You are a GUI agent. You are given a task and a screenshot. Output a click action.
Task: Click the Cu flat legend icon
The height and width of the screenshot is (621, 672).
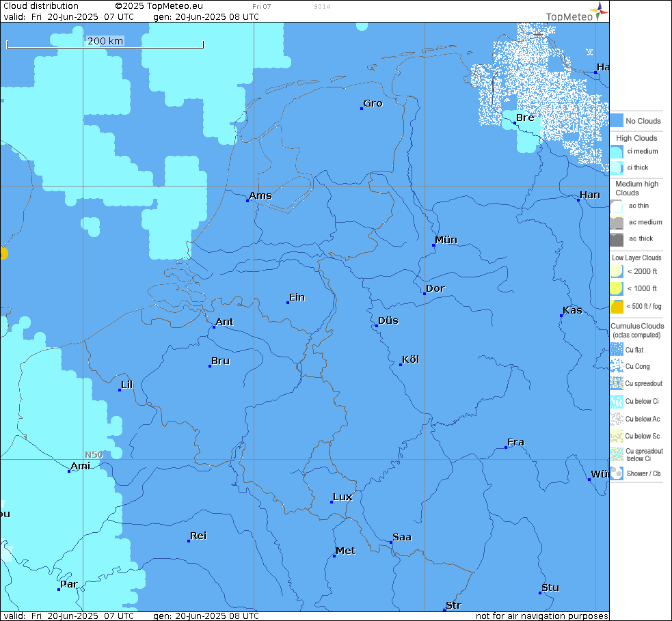617,349
